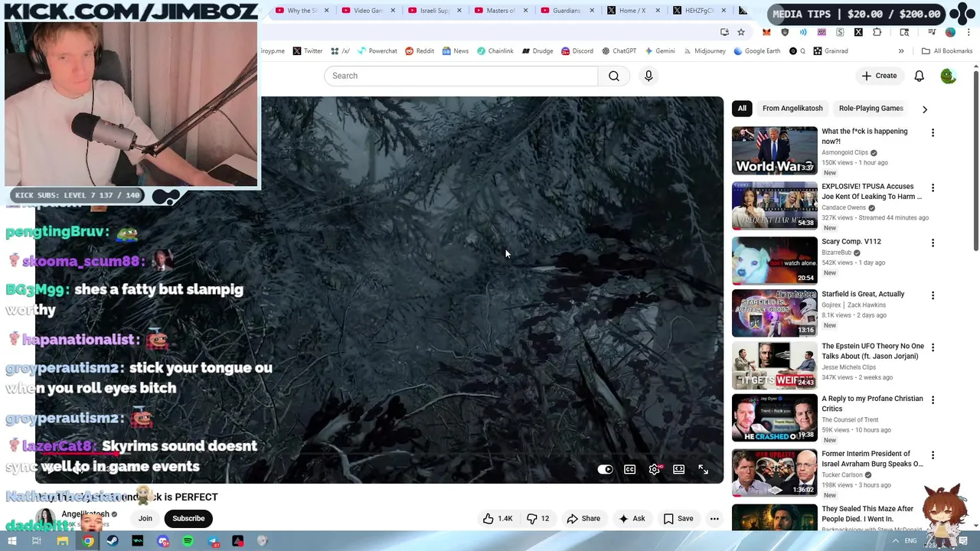Open the video player settings gear

(x=654, y=469)
